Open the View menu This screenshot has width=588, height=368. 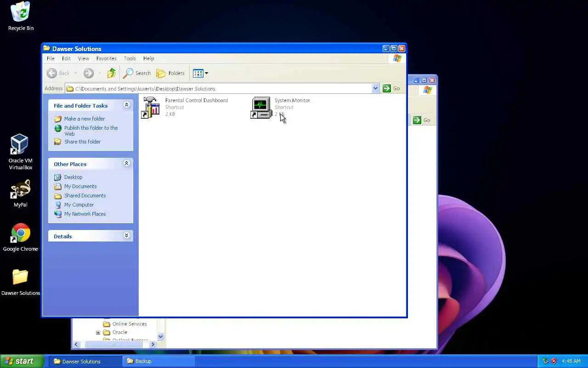84,58
